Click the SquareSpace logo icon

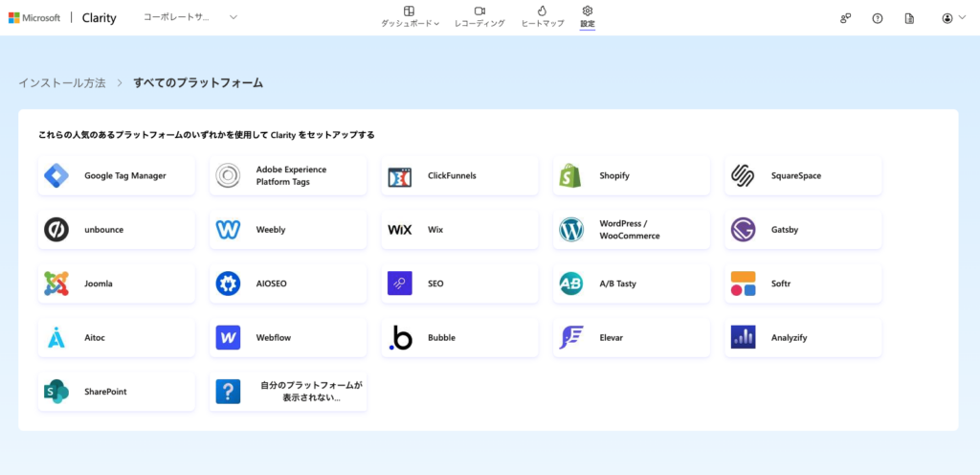(x=743, y=175)
